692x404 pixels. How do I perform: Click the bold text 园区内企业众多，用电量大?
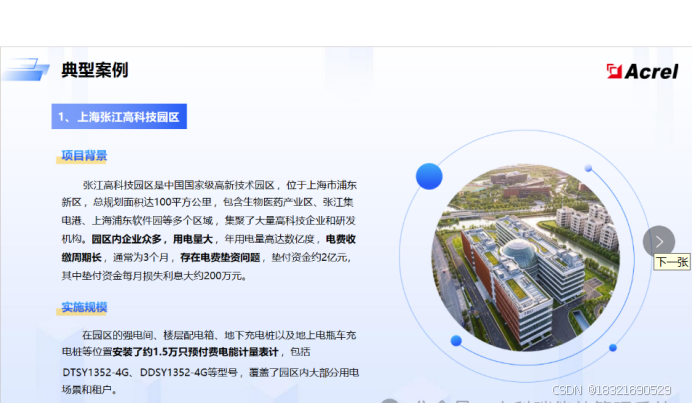pos(152,239)
